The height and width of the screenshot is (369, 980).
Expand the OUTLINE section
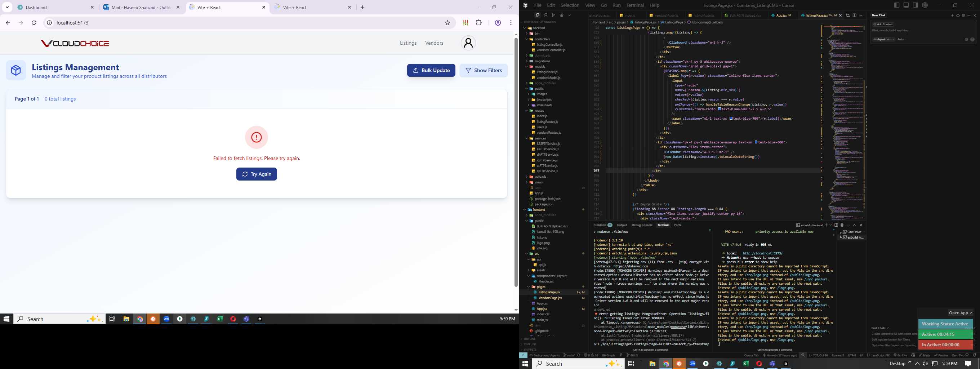coord(530,339)
